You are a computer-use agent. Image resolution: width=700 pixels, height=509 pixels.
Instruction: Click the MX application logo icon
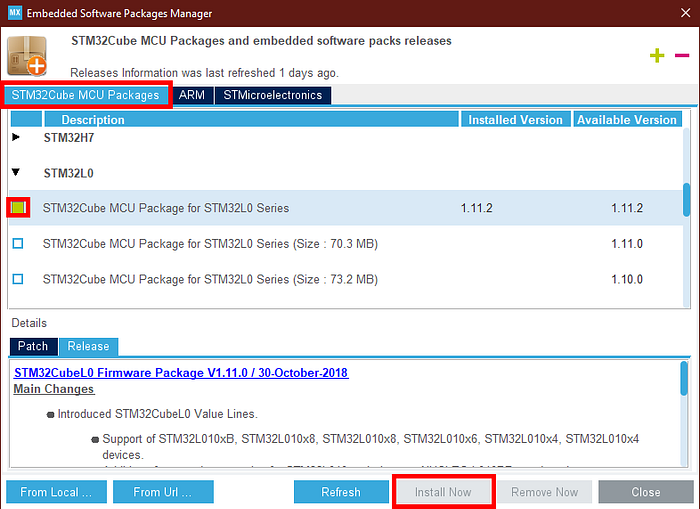click(x=15, y=13)
